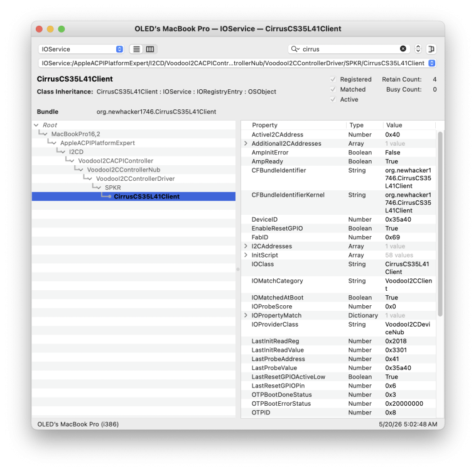This screenshot has height=471, width=476.
Task: Select the IOProbeScore row
Action: pos(338,306)
